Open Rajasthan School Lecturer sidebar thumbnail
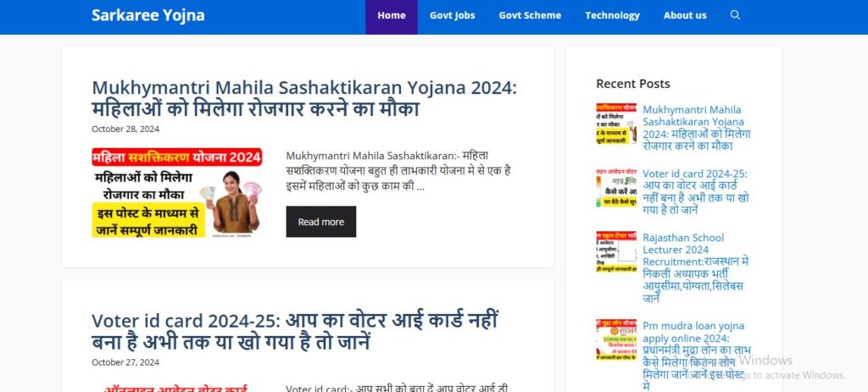Image resolution: width=868 pixels, height=392 pixels. [616, 252]
